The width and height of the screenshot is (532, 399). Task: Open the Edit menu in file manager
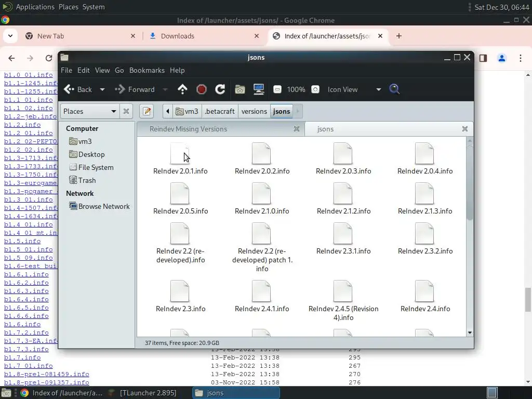pos(84,70)
